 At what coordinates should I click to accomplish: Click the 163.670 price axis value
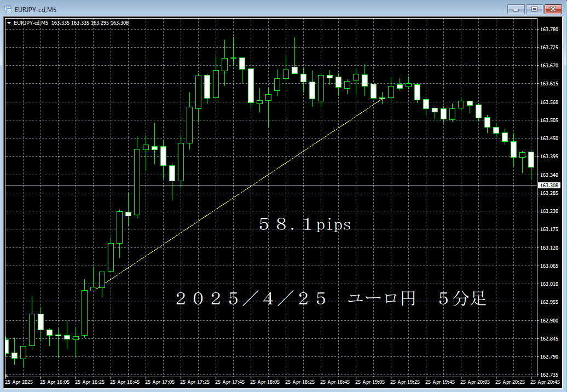549,66
